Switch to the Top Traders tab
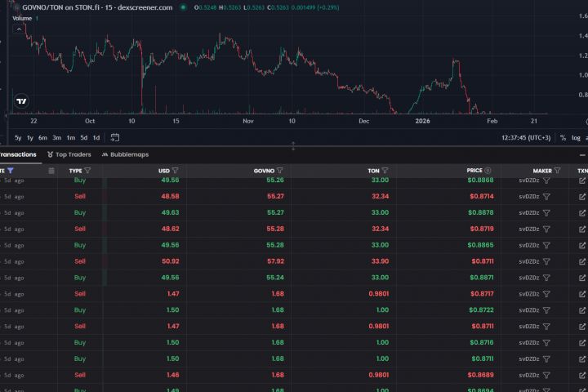The image size is (588, 392). pyautogui.click(x=69, y=154)
